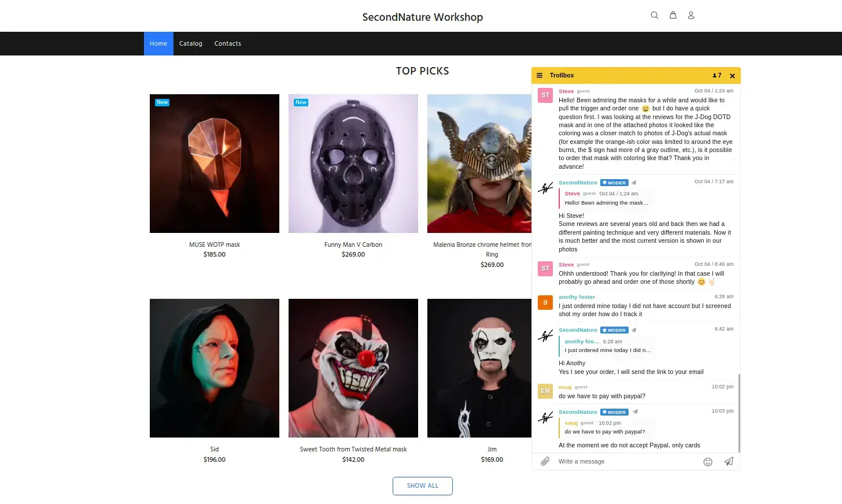Screen dimensions: 842x504
Task: Send message with paper plane icon
Action: [729, 461]
